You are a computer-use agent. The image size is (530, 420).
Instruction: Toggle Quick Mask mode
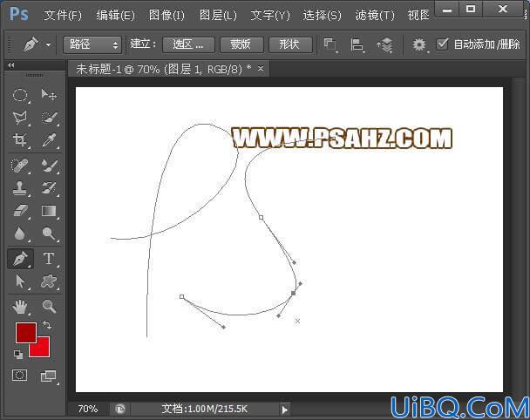tap(19, 375)
